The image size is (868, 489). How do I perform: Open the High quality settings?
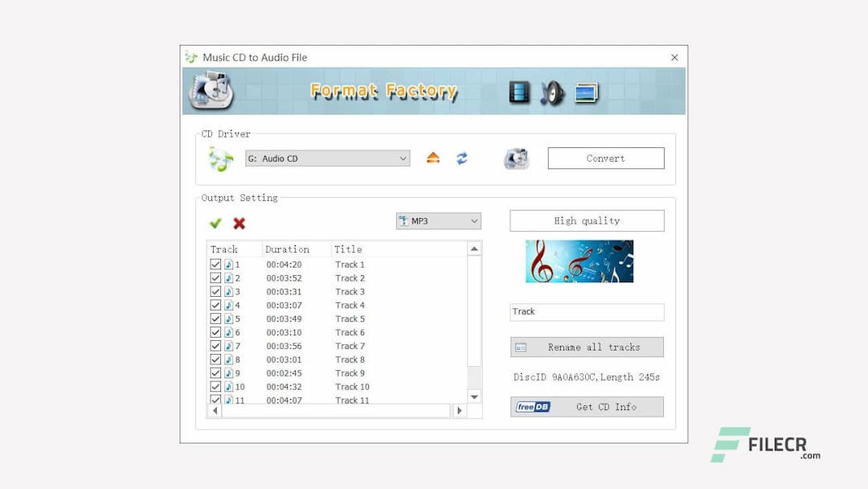[x=587, y=220]
